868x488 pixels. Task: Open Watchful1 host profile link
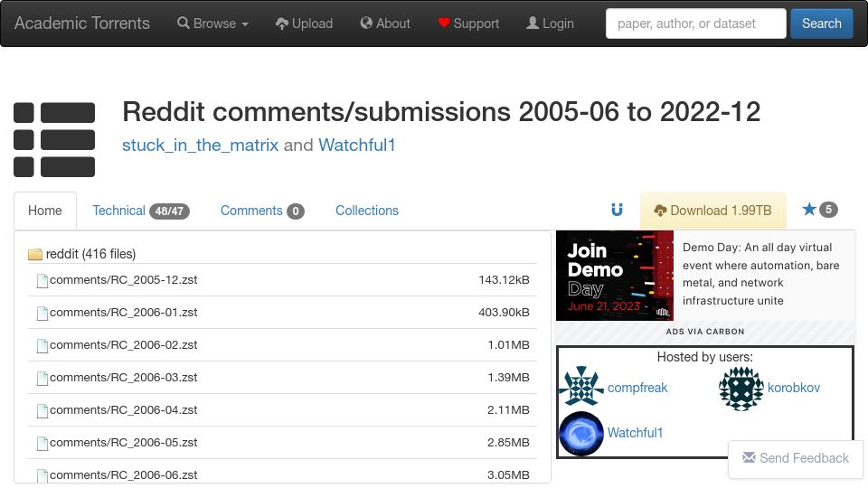coord(635,433)
